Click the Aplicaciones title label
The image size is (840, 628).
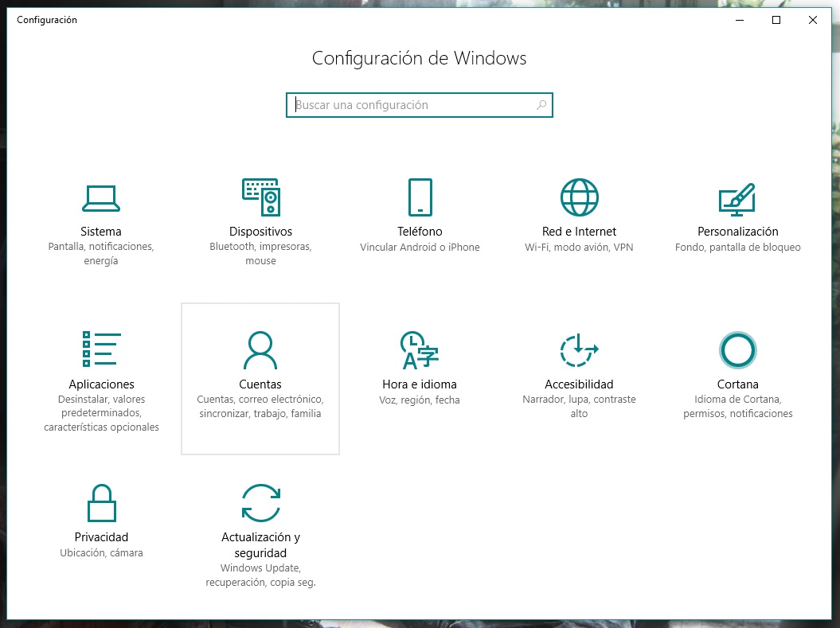coord(101,384)
